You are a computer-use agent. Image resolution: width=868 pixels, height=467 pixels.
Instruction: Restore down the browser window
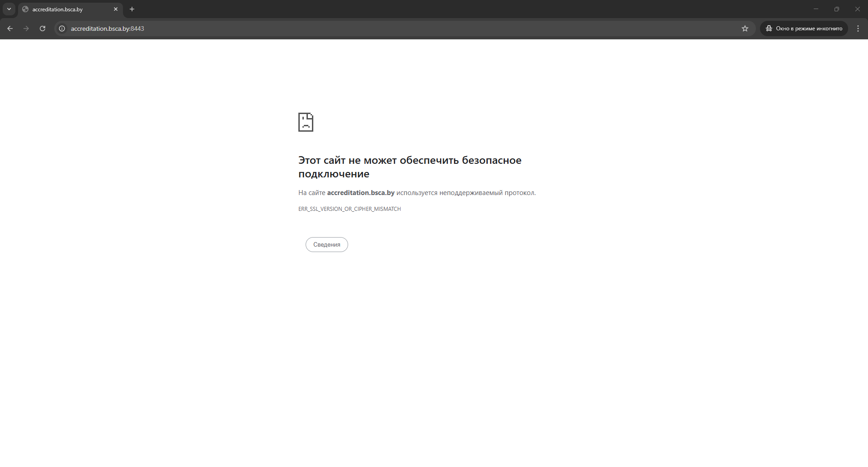(x=837, y=9)
